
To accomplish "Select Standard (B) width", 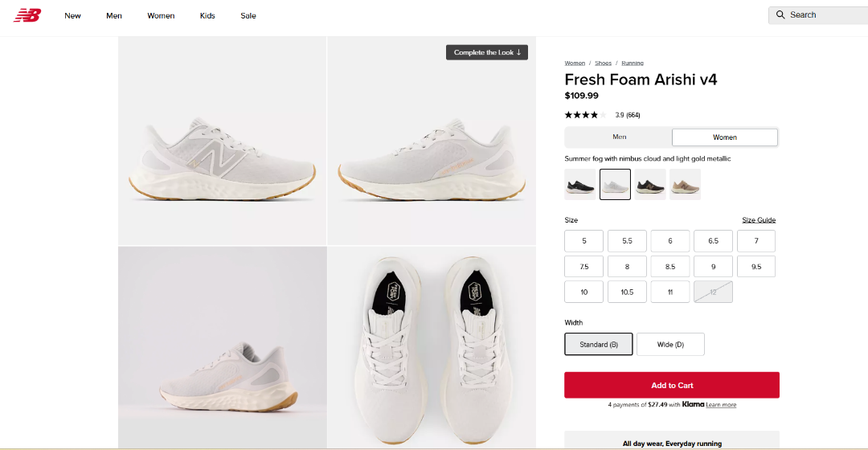I will pyautogui.click(x=599, y=344).
